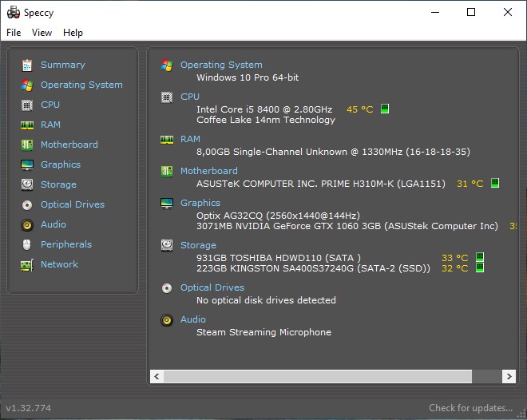Click the RAM module icon in sidebar

point(27,125)
